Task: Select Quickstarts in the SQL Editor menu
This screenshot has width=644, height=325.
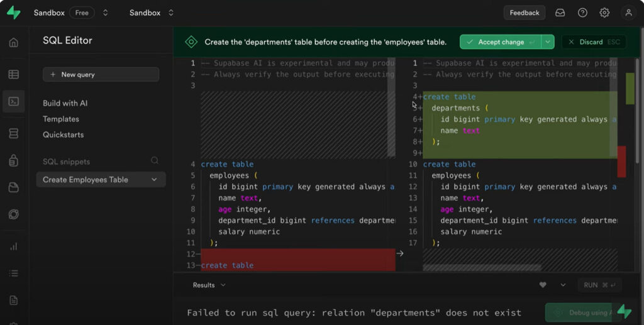Action: point(63,135)
